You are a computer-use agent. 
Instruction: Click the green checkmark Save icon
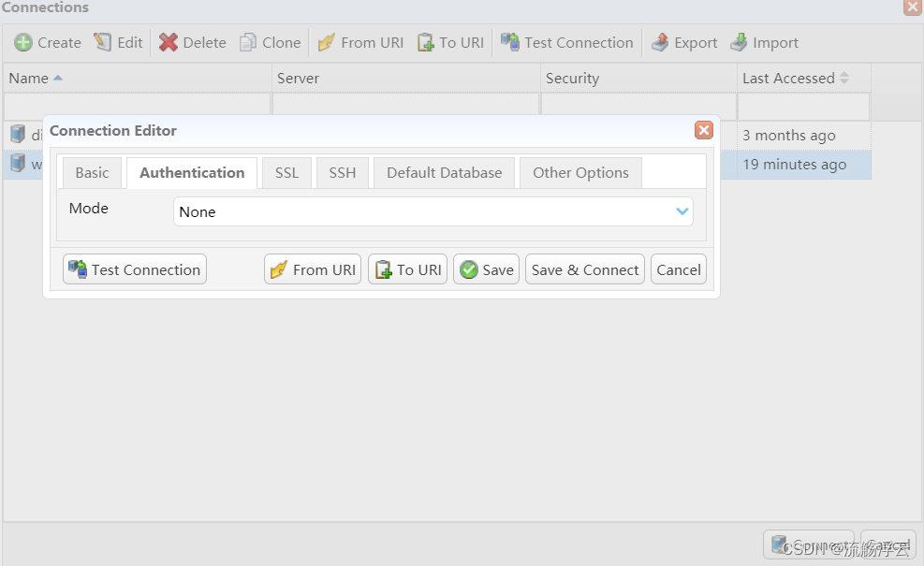[x=469, y=269]
